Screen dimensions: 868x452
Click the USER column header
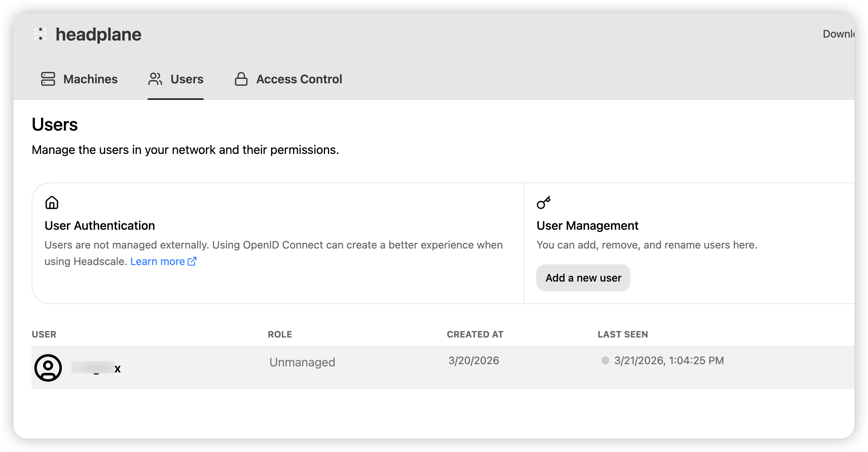pyautogui.click(x=44, y=334)
